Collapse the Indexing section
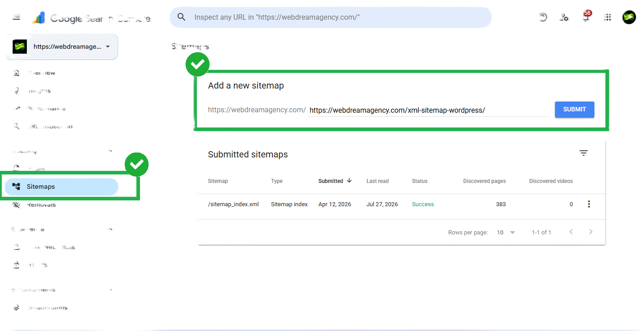Viewport: 644px width, 331px height. [x=110, y=151]
